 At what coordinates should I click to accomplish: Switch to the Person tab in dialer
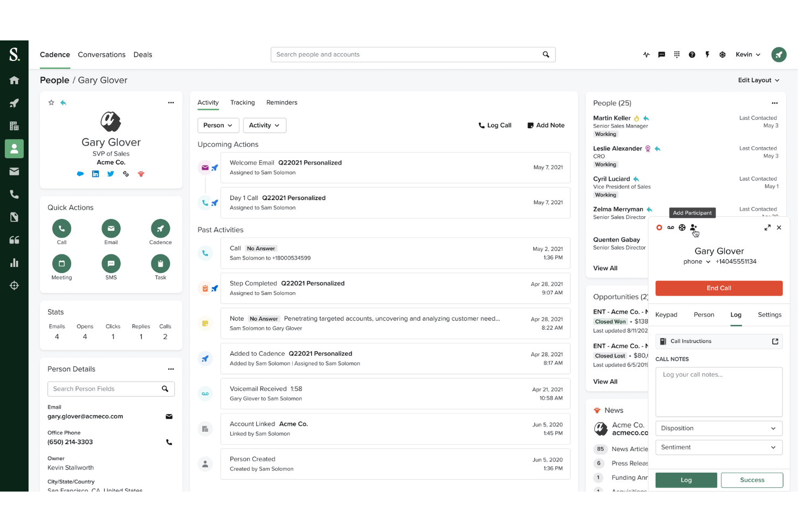point(704,315)
